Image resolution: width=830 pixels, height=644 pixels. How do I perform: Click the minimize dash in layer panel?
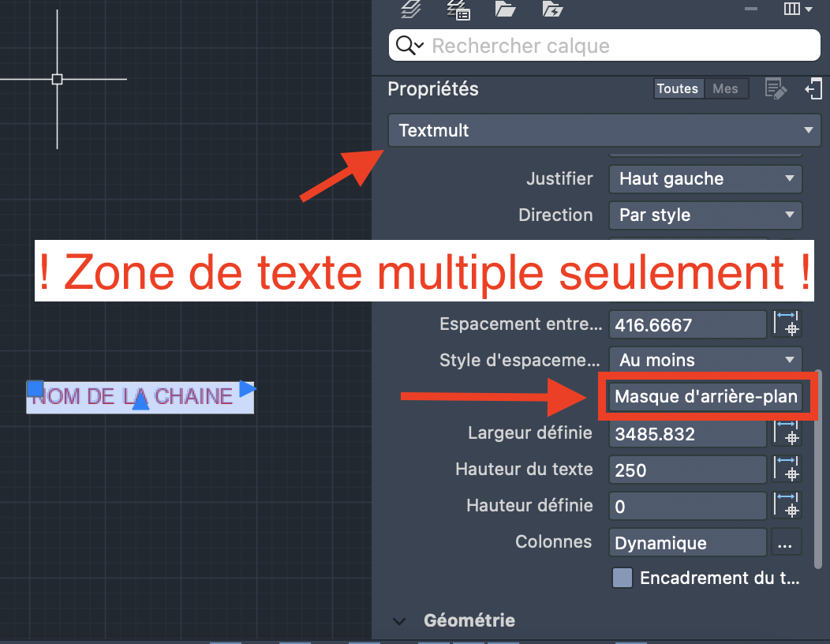(x=750, y=9)
